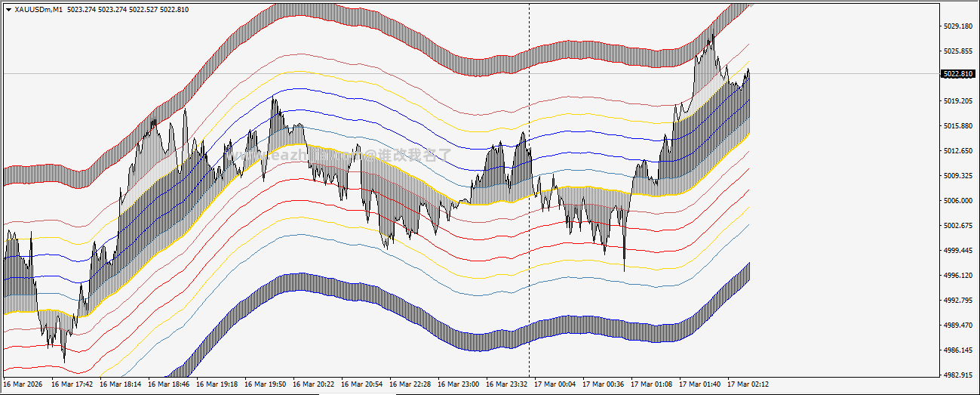The image size is (980, 395).
Task: Click the 5015.880 price axis label
Action: (957, 126)
